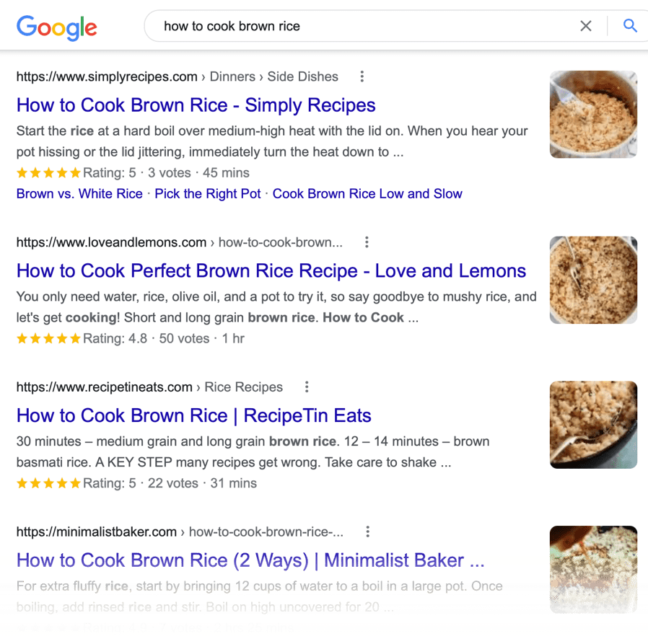The width and height of the screenshot is (648, 644).
Task: Open the Love and Lemons recipe link
Action: 273,271
